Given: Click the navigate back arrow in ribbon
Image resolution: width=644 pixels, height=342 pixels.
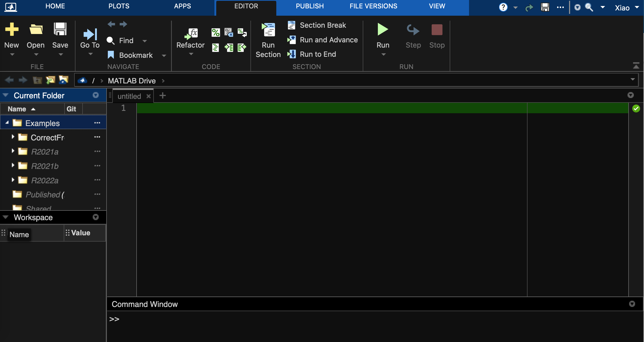Looking at the screenshot, I should (111, 24).
